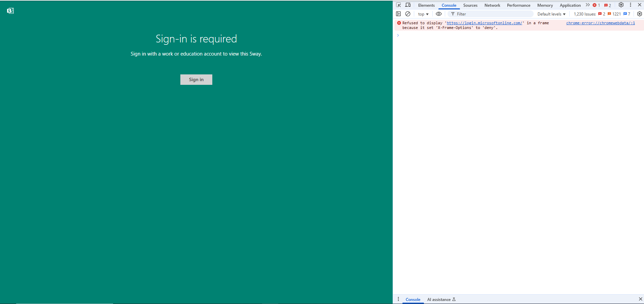Open the Memory tab

coord(545,5)
